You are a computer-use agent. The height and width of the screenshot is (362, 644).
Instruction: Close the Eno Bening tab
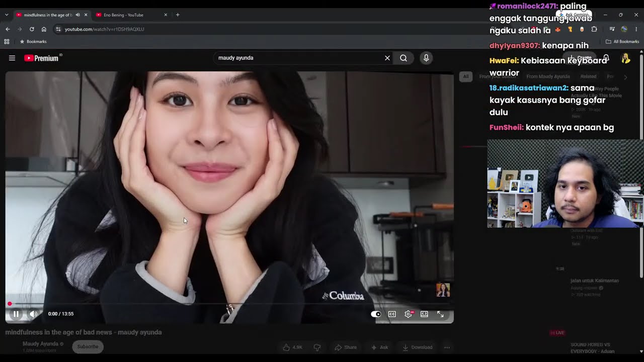(166, 15)
